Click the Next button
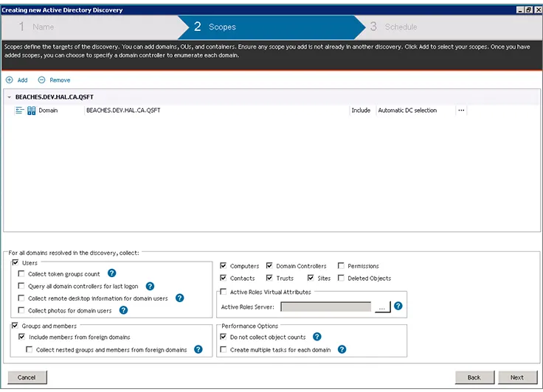 click(517, 377)
